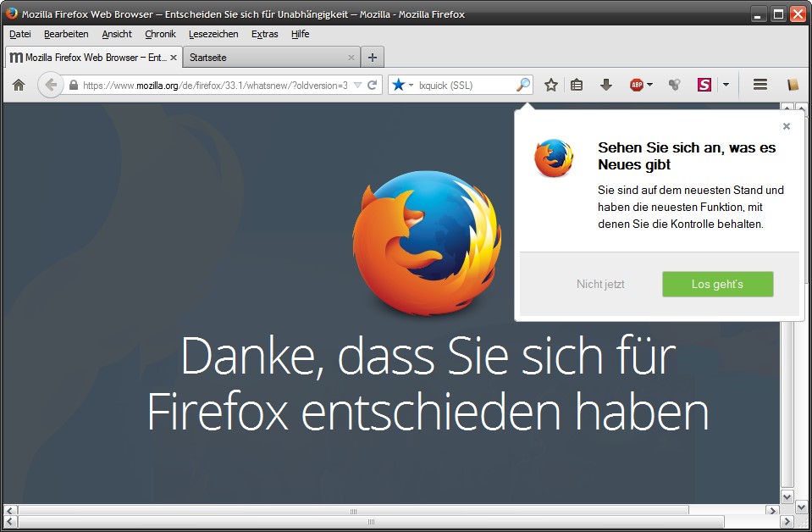Open the Chronik menu
This screenshot has height=532, width=812.
[x=161, y=34]
